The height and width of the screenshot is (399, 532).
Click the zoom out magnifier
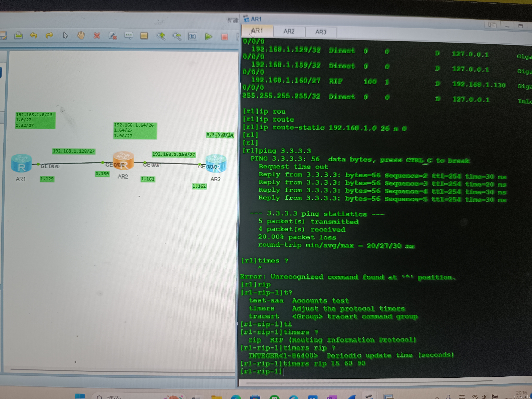coord(177,37)
